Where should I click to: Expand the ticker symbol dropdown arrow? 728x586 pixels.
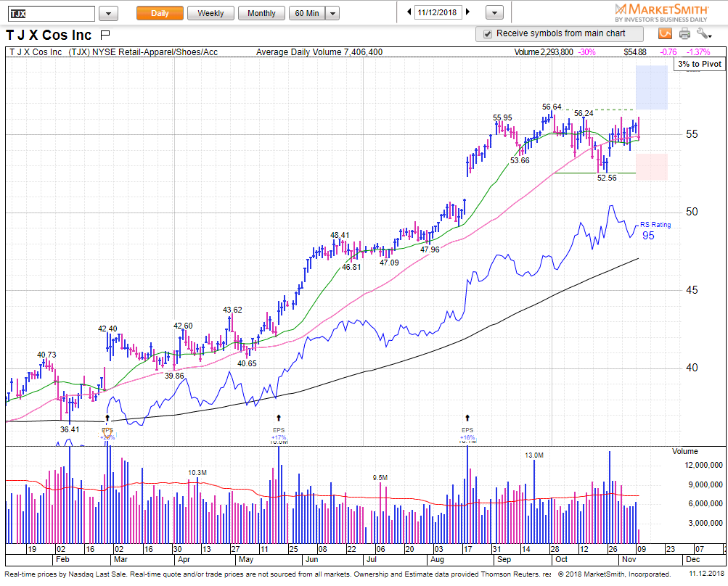(x=108, y=14)
